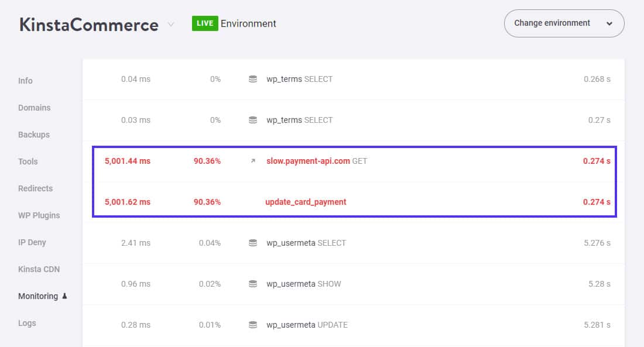Click the green LIVE environment badge
The image size is (644, 347).
point(204,23)
